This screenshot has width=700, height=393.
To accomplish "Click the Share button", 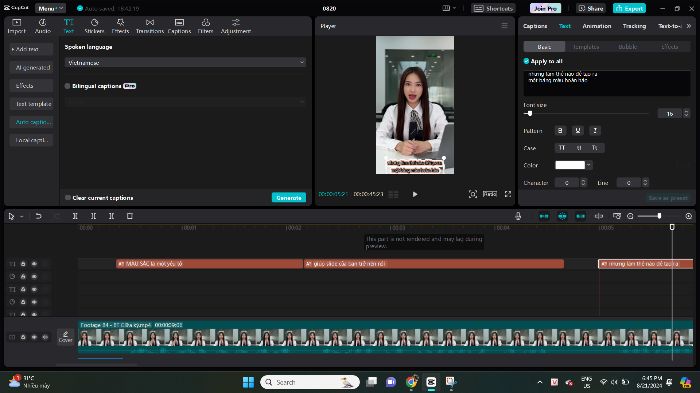I will [591, 8].
